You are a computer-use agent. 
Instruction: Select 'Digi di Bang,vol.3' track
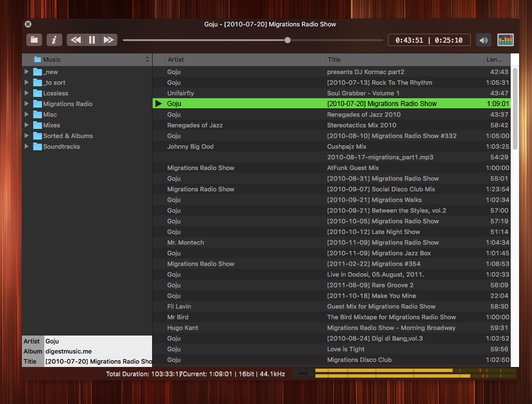(x=332, y=338)
